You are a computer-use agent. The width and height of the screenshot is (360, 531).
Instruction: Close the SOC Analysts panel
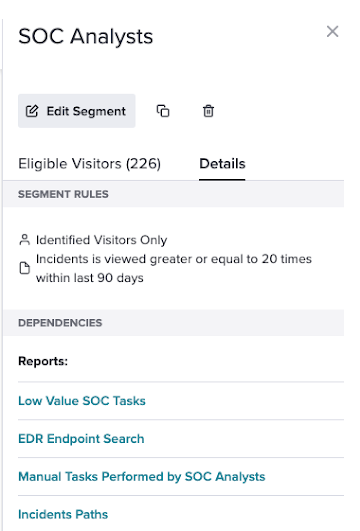pyautogui.click(x=332, y=31)
